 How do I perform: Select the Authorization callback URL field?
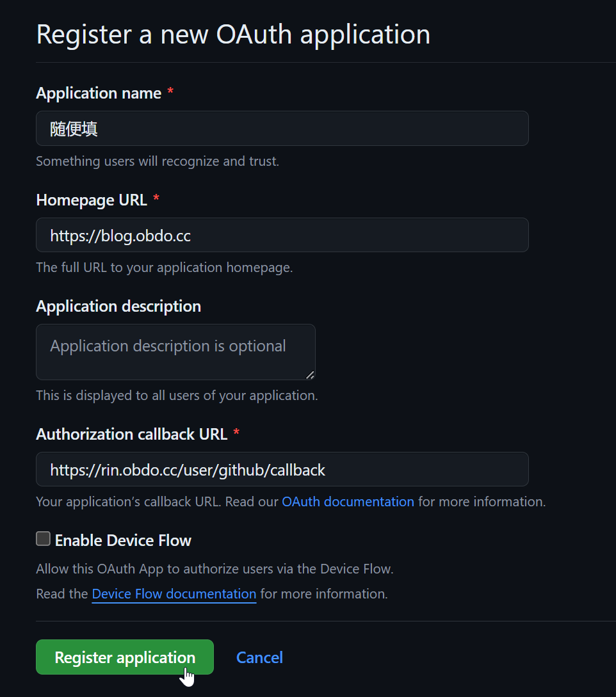pos(282,470)
